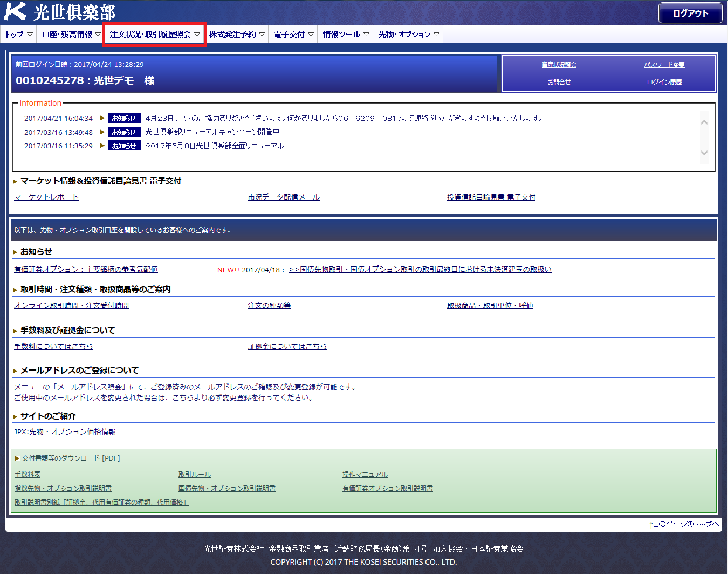Click お知らせ badge for 2017/04/21 notice
Viewport: 728px width, 576px height.
pos(124,118)
